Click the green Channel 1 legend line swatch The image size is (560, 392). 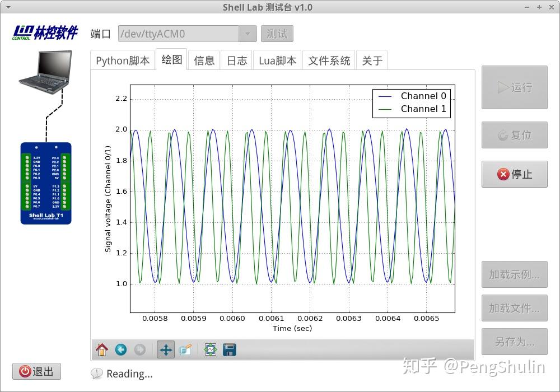(x=385, y=109)
